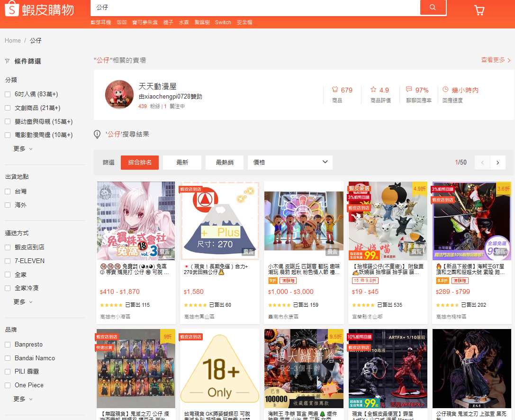Viewport: 515px width, 420px height.
Task: Select the 最新 sort tab
Action: click(x=182, y=162)
